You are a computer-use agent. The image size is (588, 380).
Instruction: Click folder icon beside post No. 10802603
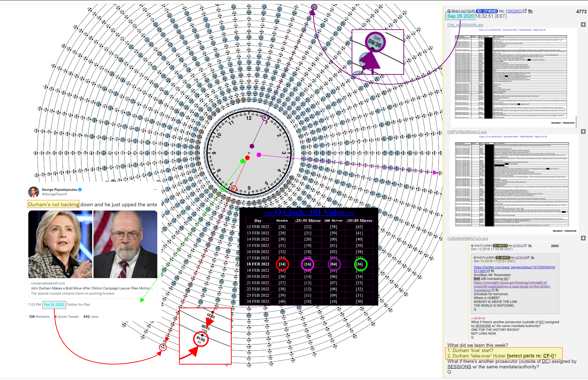pyautogui.click(x=531, y=11)
